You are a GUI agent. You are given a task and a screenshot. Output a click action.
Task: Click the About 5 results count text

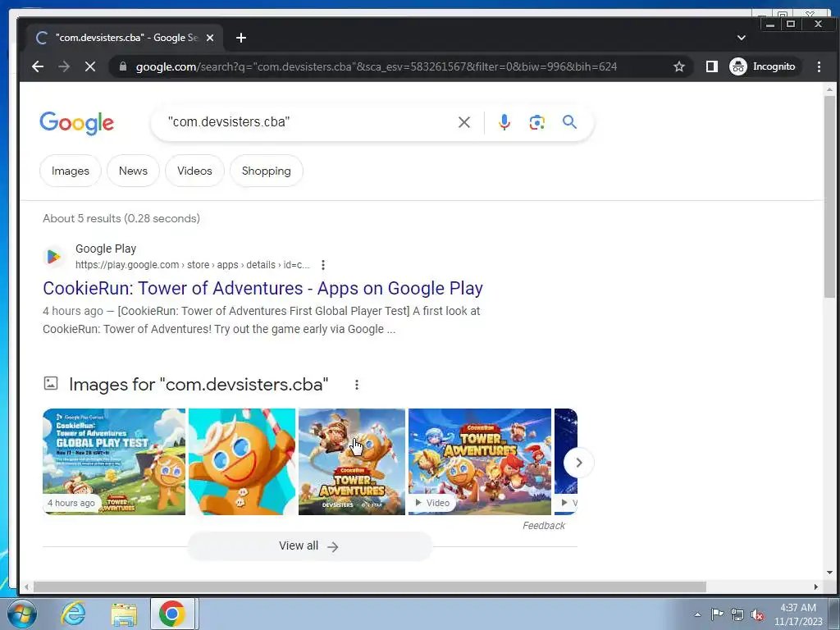point(121,218)
